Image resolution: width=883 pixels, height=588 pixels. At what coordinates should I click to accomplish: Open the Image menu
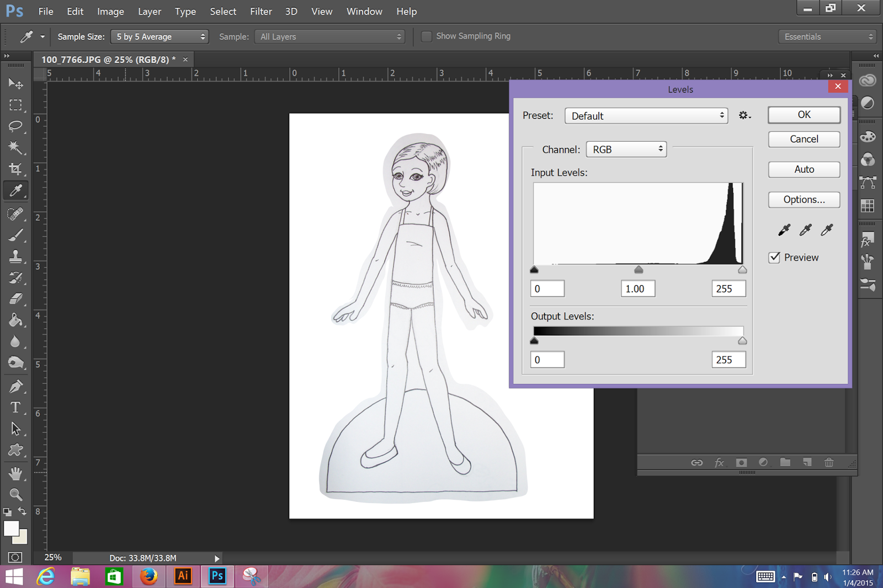pyautogui.click(x=110, y=12)
